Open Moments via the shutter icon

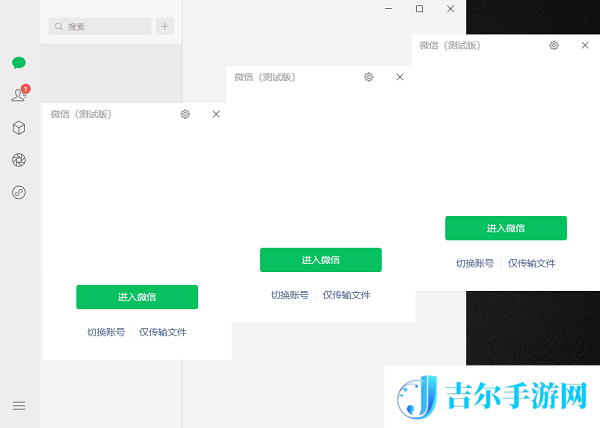pyautogui.click(x=19, y=160)
